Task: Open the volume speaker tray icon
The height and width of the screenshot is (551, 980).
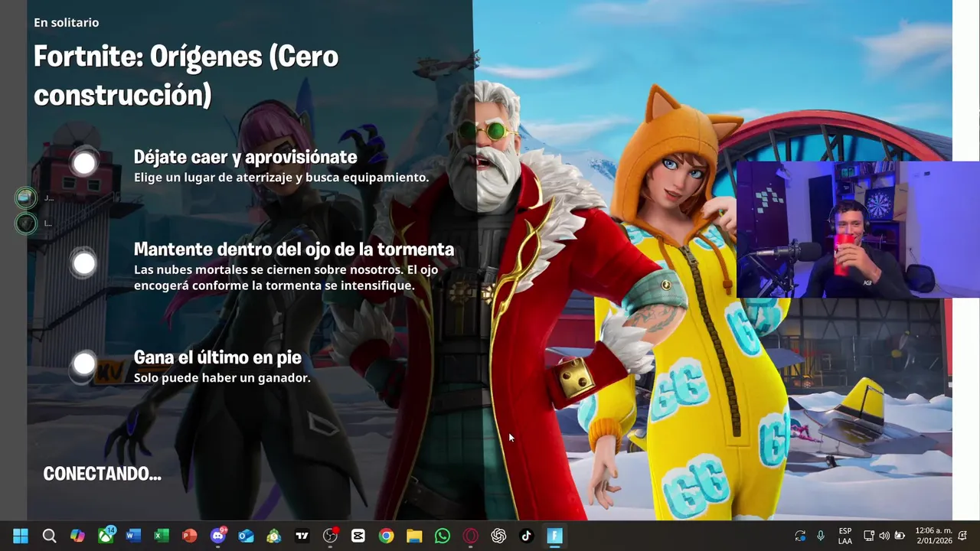Action: [x=884, y=536]
